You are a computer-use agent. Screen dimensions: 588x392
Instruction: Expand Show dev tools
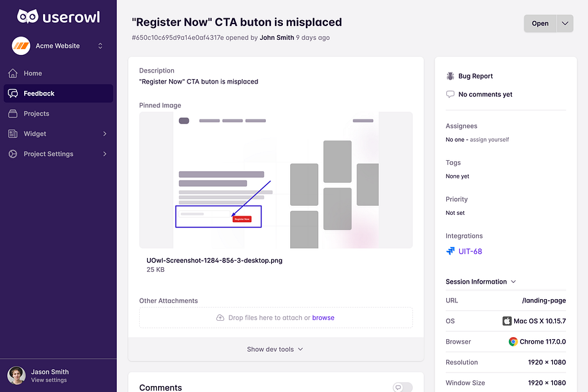(275, 350)
